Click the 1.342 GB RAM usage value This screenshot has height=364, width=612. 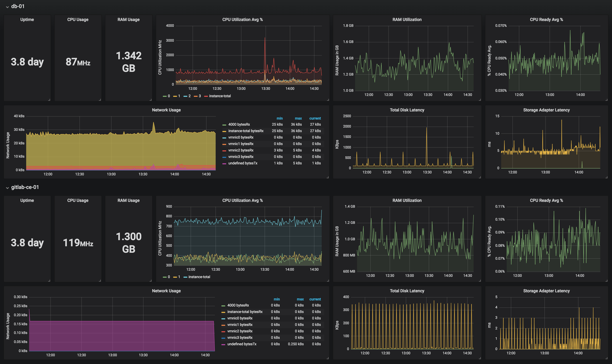tap(129, 62)
